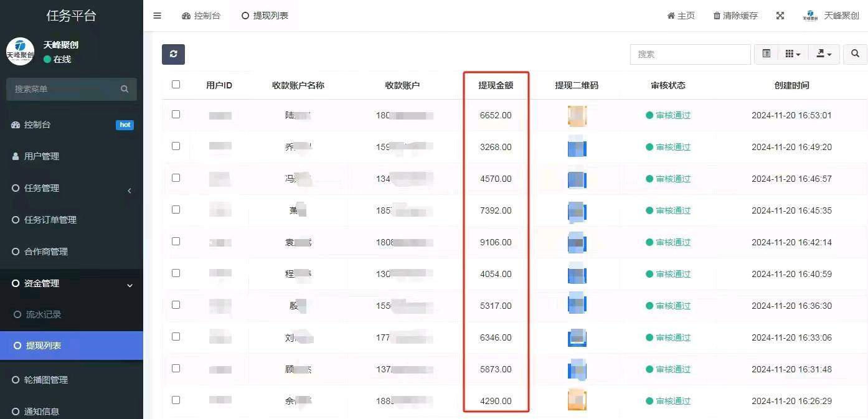Click the magnifier search button at top right
This screenshot has width=868, height=419.
(x=855, y=54)
